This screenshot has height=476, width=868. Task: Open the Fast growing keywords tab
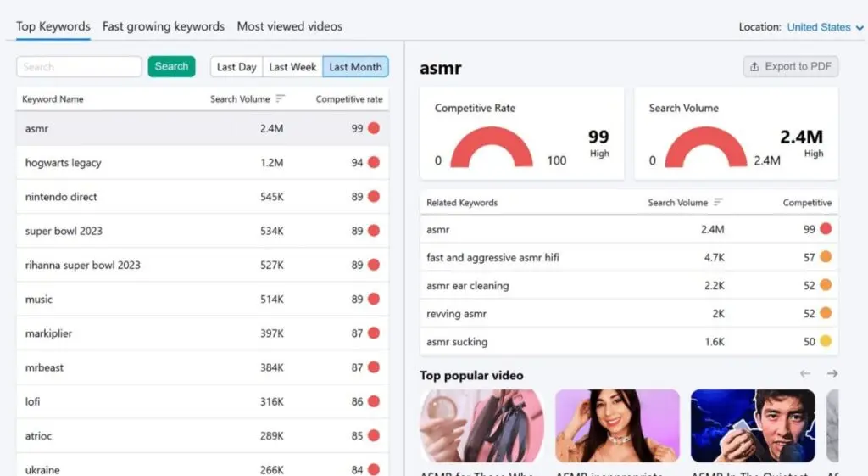pos(164,26)
